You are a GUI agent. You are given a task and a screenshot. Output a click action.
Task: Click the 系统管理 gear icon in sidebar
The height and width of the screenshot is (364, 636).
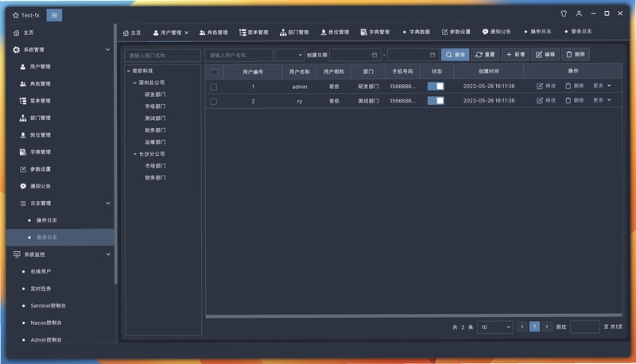pyautogui.click(x=16, y=49)
